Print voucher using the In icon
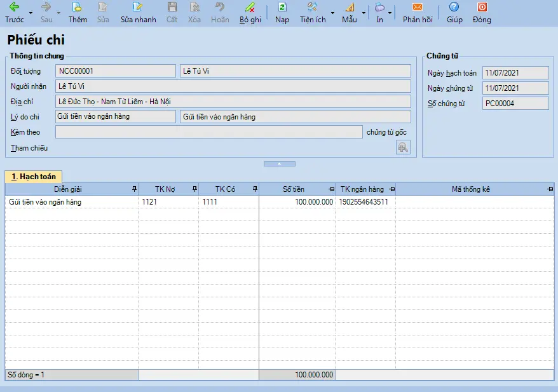Image resolution: width=558 pixels, height=392 pixels. click(379, 7)
